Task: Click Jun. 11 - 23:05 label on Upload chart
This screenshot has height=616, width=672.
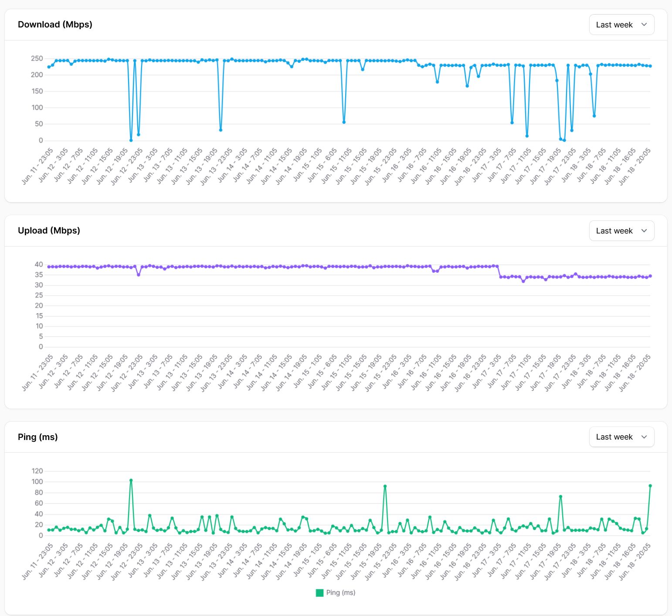Action: [x=37, y=372]
